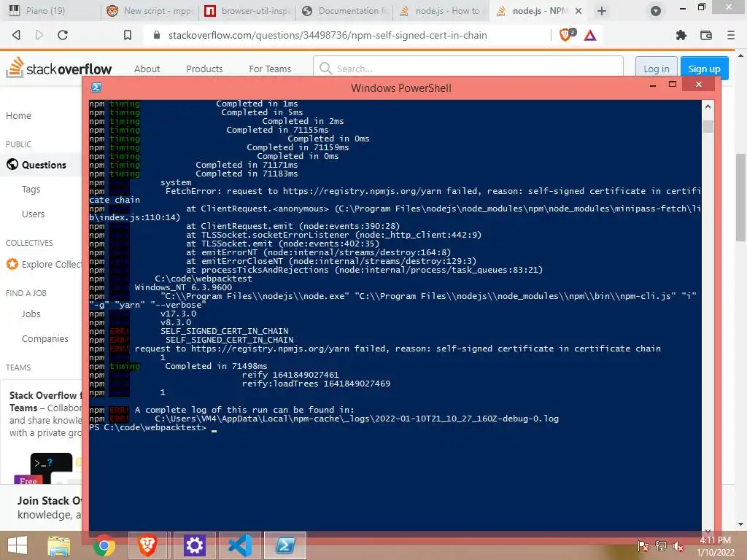
Task: Open the Windows Start button
Action: 18,545
